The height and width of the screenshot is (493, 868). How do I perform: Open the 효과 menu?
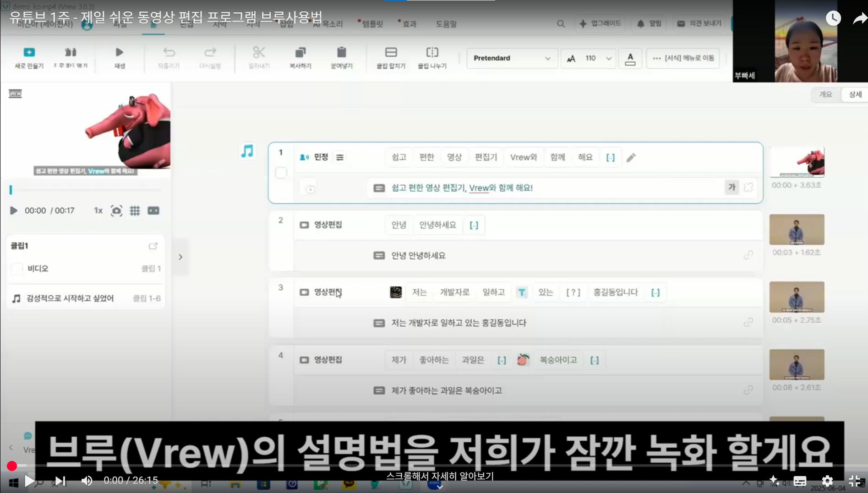point(409,24)
